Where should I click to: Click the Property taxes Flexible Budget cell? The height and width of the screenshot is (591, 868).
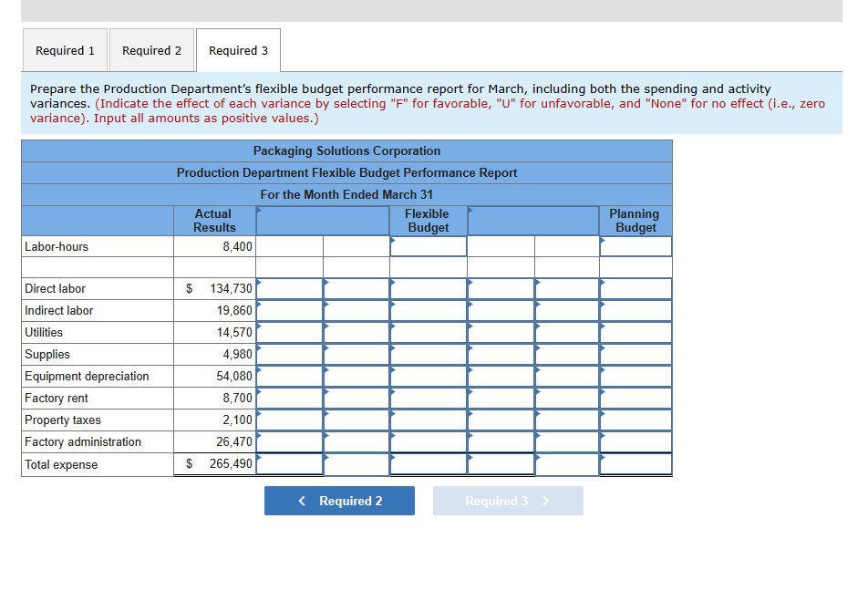pyautogui.click(x=428, y=420)
